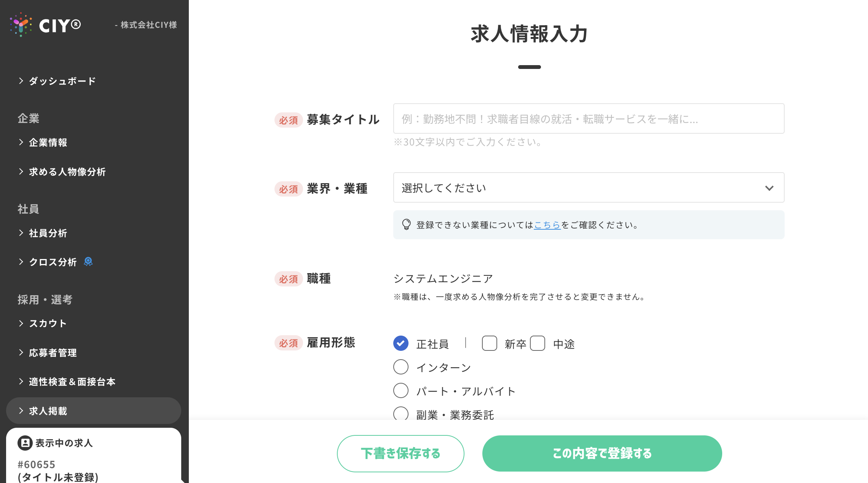Click the chevron icon before 企業情報
868x483 pixels.
click(x=21, y=142)
